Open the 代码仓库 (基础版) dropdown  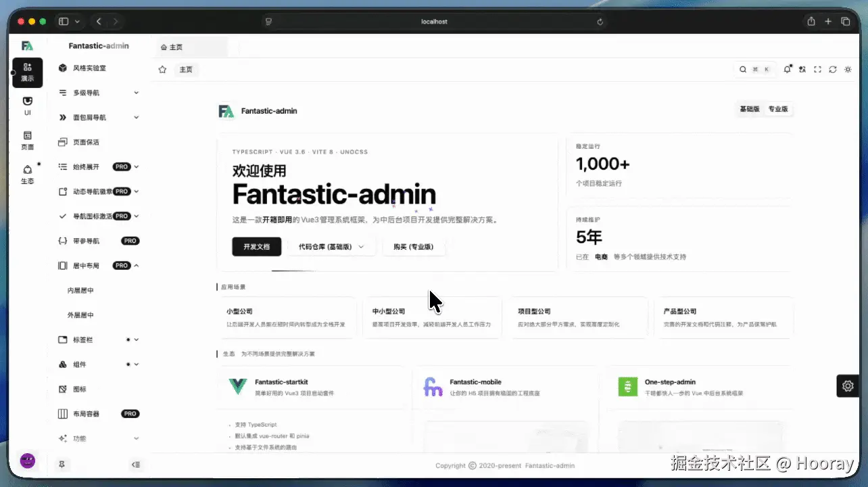pos(331,247)
